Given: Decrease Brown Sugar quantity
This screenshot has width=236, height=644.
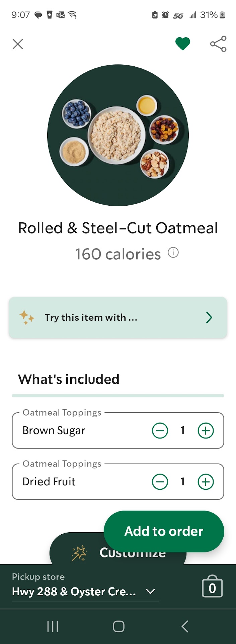Looking at the screenshot, I should click(x=160, y=430).
